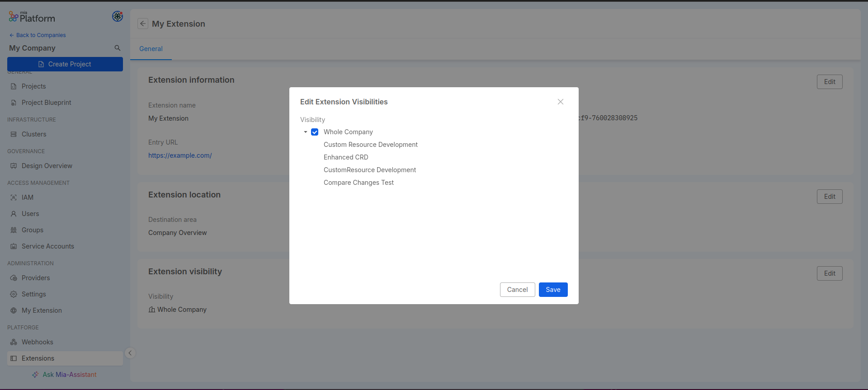Open Clusters menu entry
The width and height of the screenshot is (868, 390).
coord(65,134)
